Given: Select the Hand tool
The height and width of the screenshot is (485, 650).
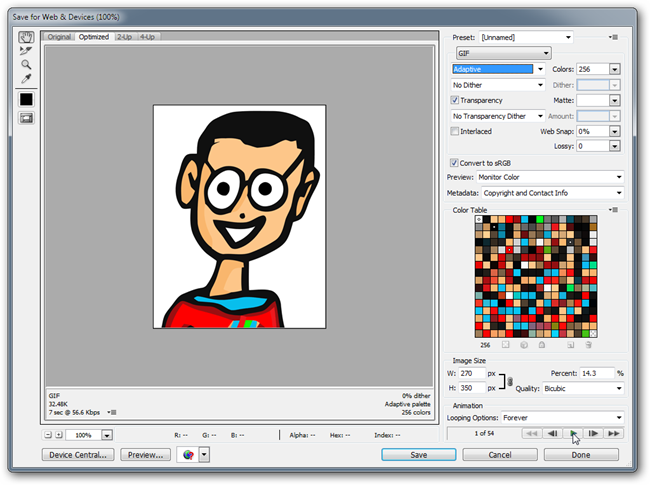Looking at the screenshot, I should point(26,37).
